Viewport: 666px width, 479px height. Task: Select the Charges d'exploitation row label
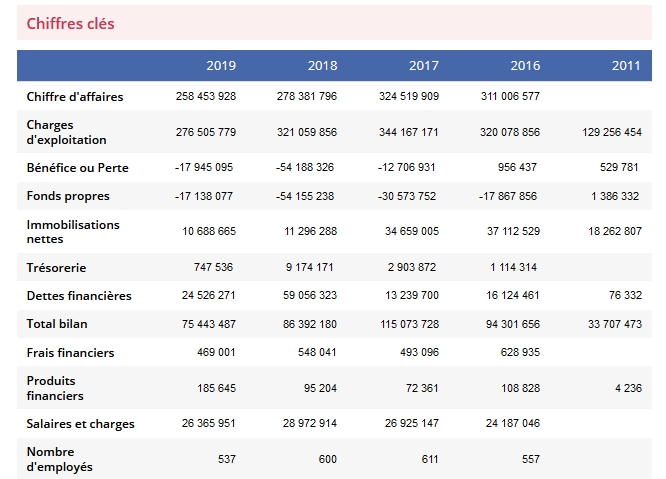point(66,132)
